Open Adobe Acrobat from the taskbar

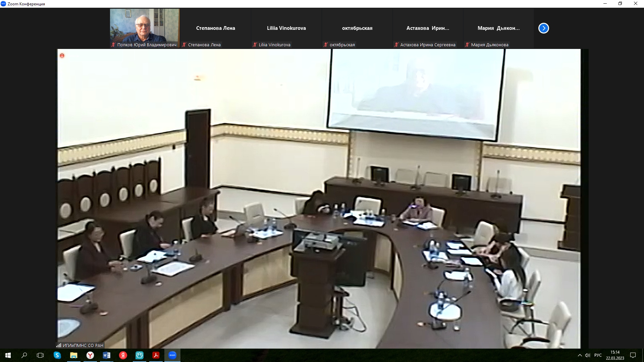click(156, 355)
